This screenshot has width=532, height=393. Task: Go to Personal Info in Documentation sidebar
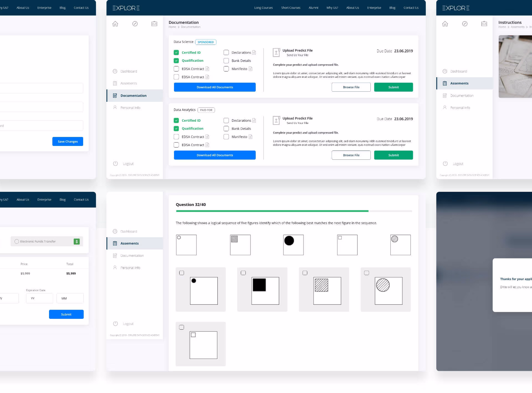130,108
